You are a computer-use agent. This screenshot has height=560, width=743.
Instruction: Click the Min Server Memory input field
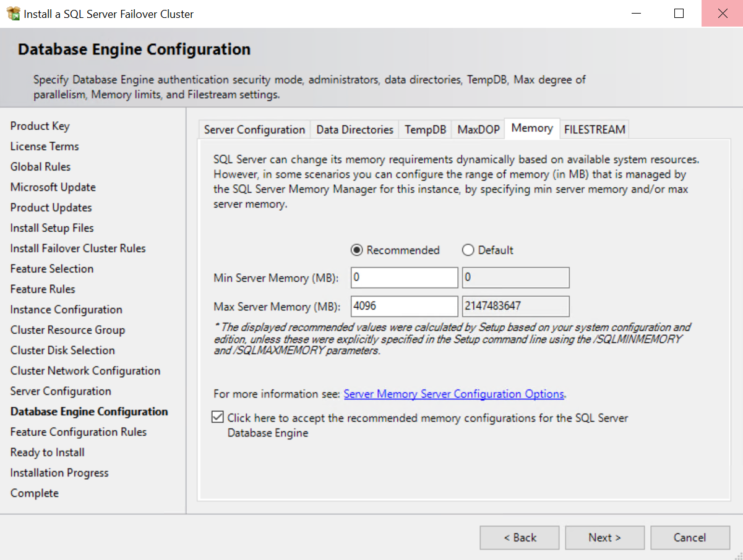coord(403,278)
